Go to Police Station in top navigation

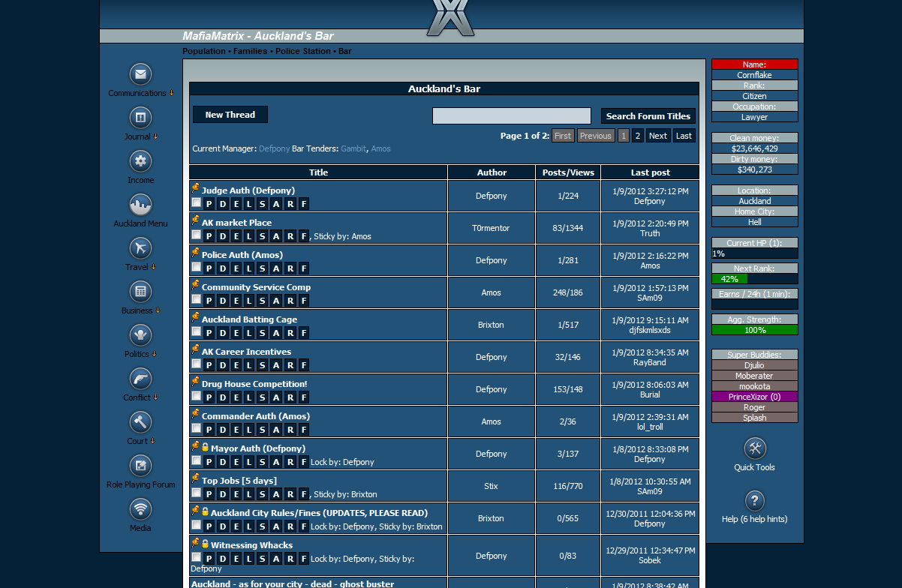pyautogui.click(x=302, y=51)
